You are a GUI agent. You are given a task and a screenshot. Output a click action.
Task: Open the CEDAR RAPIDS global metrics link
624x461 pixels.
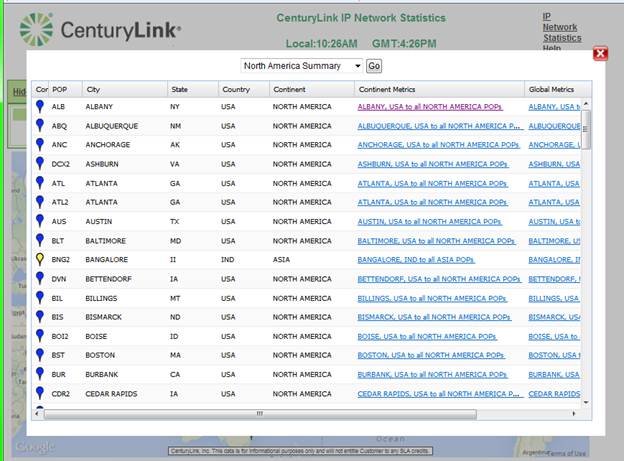554,394
